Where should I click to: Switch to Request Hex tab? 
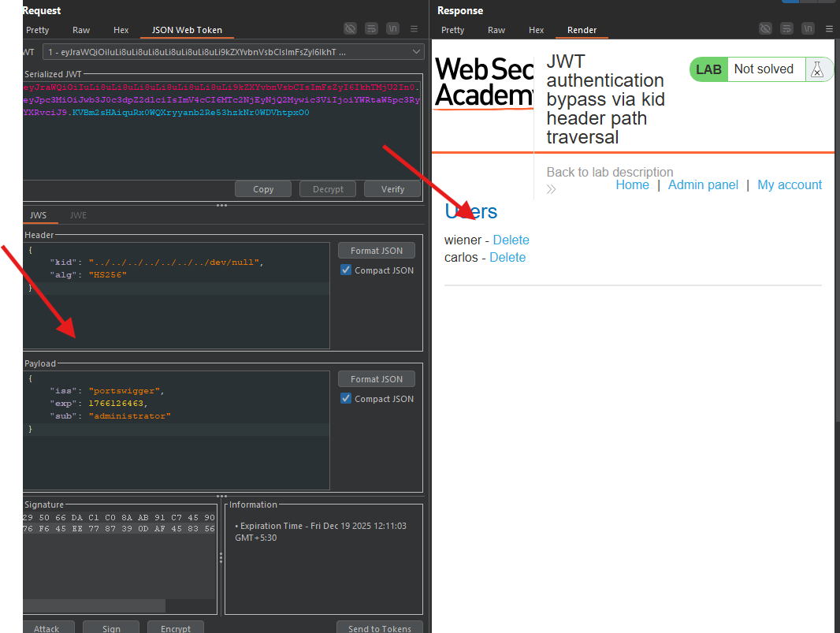pyautogui.click(x=121, y=30)
